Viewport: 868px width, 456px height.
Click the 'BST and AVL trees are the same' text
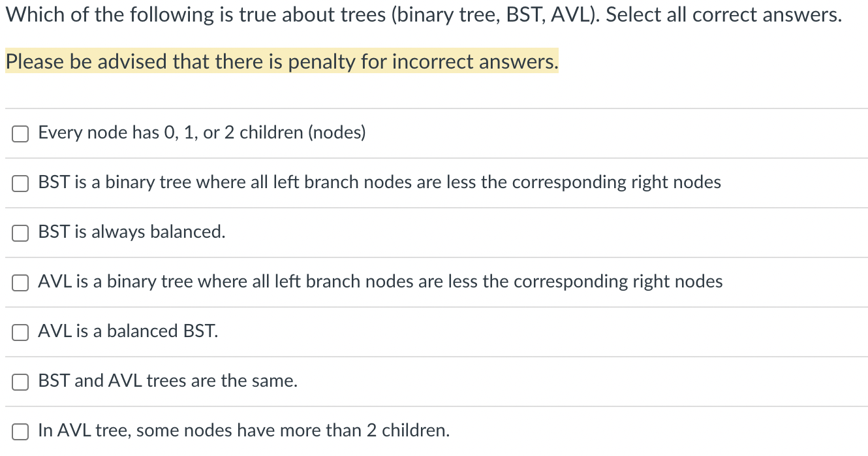[167, 382]
